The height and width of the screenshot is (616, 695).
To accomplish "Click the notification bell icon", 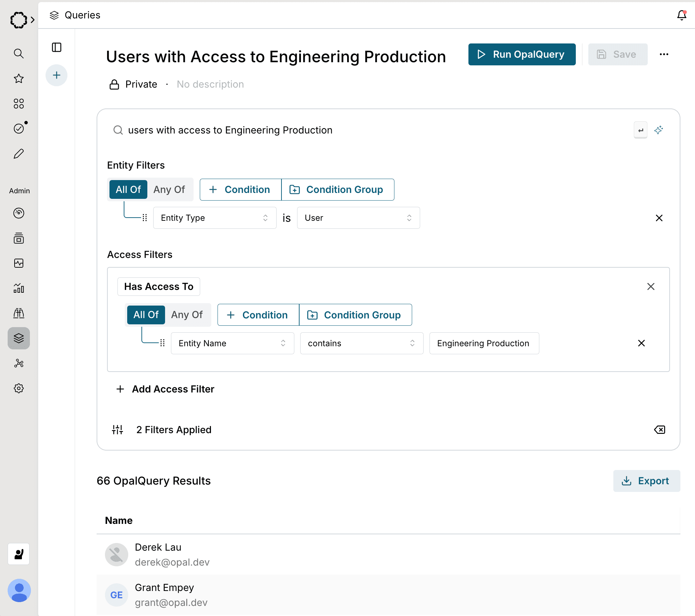I will pyautogui.click(x=681, y=15).
